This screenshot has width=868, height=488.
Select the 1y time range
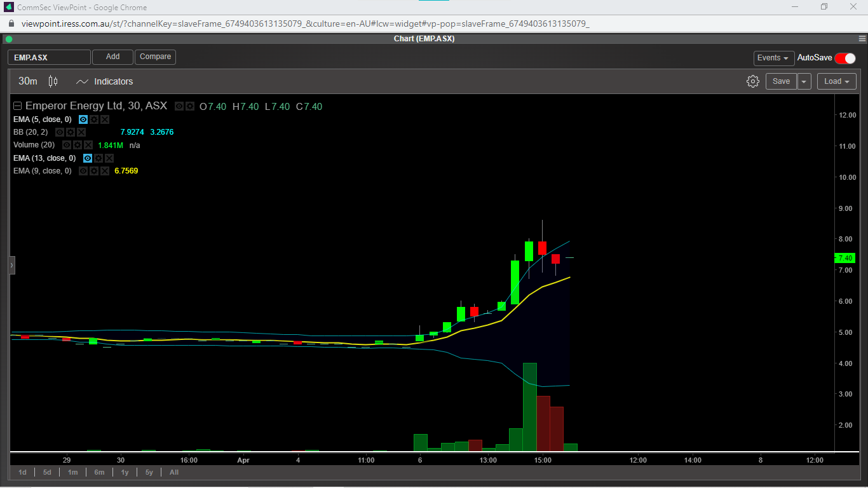click(125, 472)
